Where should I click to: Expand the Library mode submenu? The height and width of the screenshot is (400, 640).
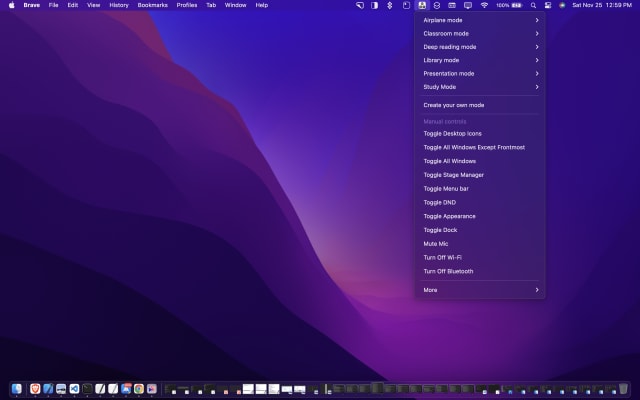coord(480,60)
